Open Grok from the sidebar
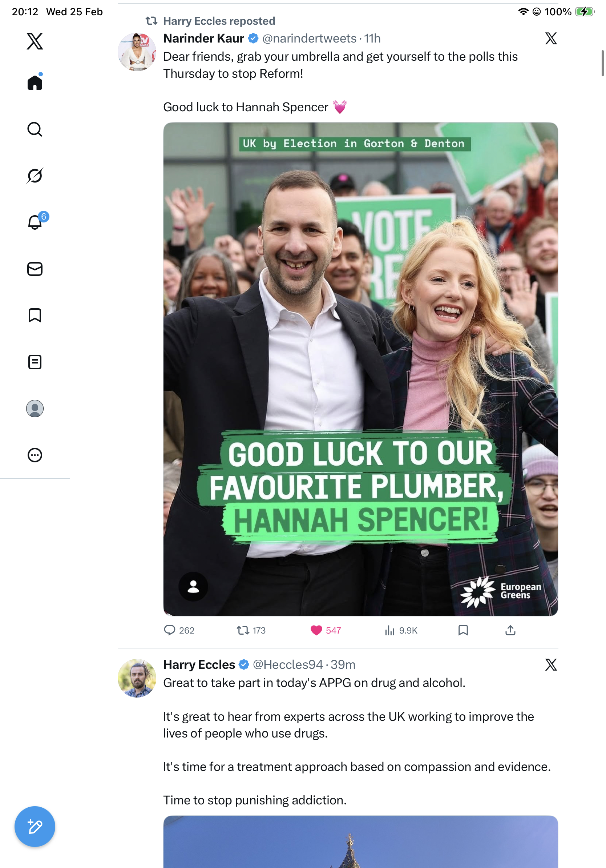 pos(35,176)
